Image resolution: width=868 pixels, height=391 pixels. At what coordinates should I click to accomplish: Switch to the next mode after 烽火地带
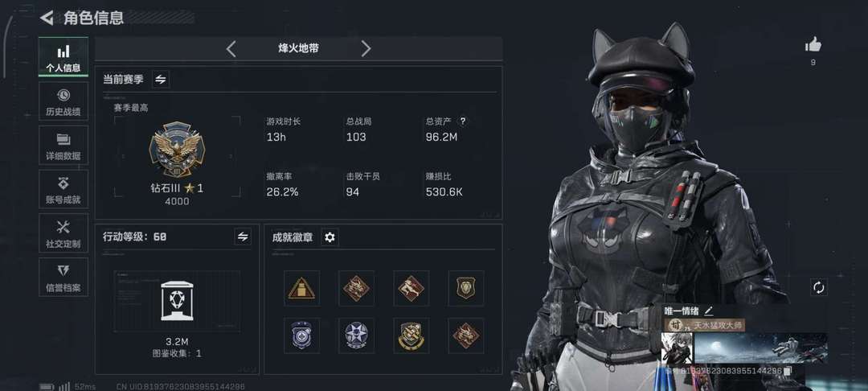(366, 49)
